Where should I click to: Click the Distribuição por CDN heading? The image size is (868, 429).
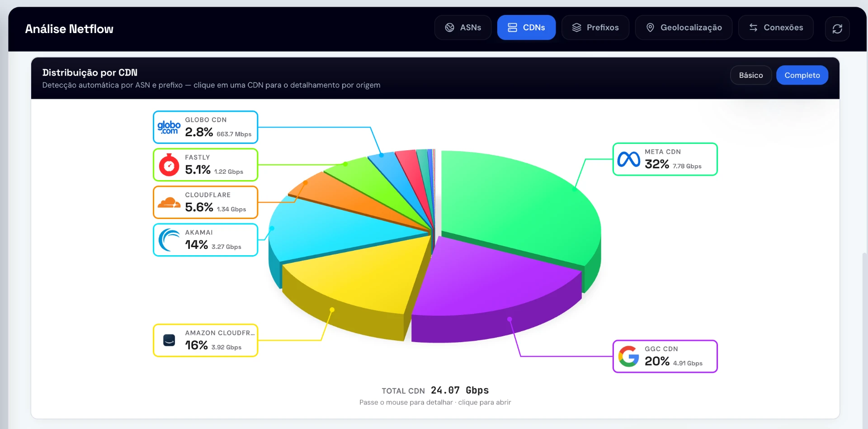90,72
